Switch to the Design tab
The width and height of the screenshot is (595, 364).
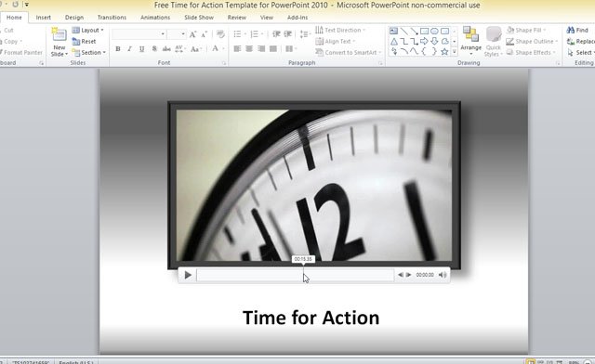[x=74, y=18]
